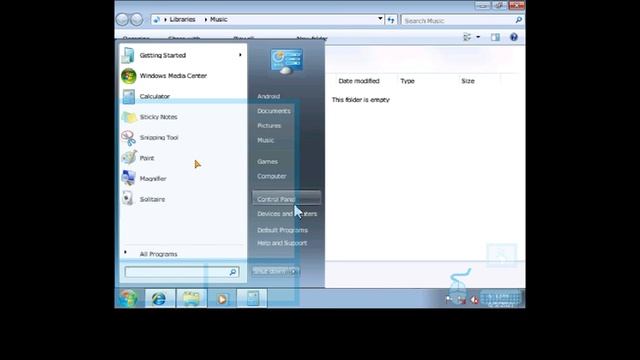Open Windows Explorer folder taskbar icon

(191, 299)
